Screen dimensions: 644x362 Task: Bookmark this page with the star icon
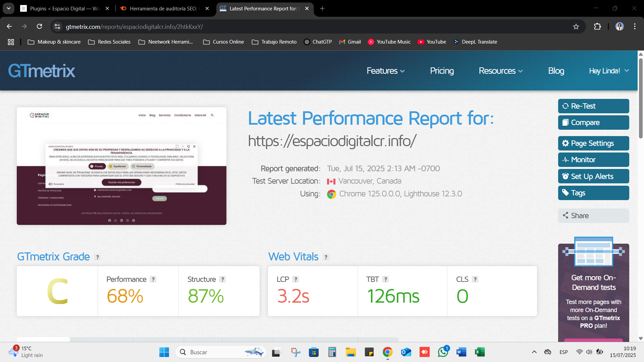click(576, 26)
